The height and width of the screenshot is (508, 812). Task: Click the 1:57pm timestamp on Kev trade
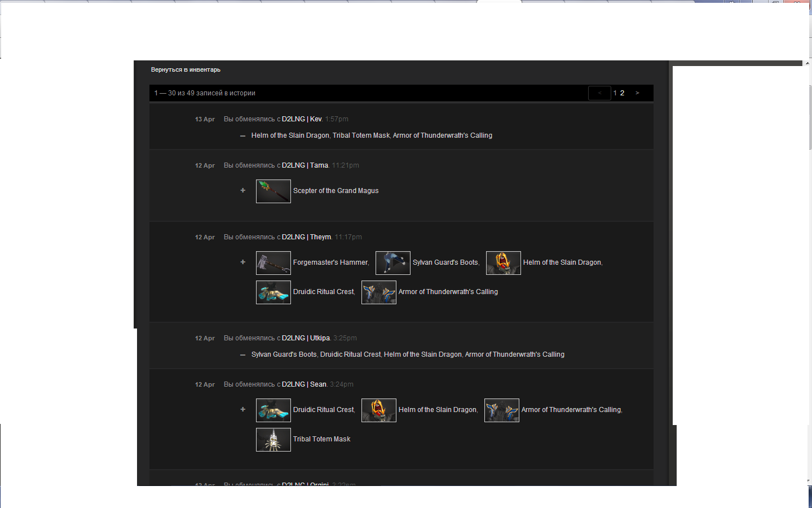(x=337, y=119)
